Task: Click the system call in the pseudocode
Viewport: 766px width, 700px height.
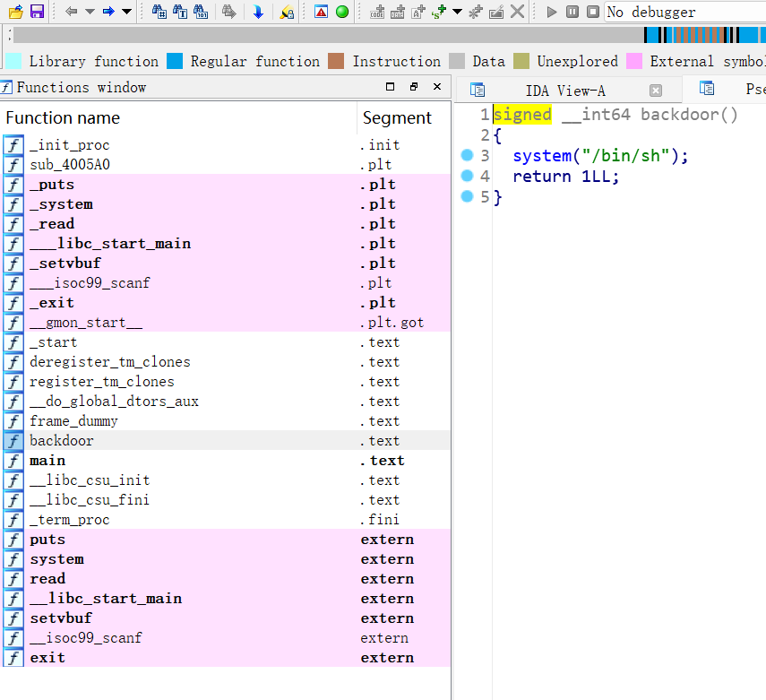Action: (542, 155)
